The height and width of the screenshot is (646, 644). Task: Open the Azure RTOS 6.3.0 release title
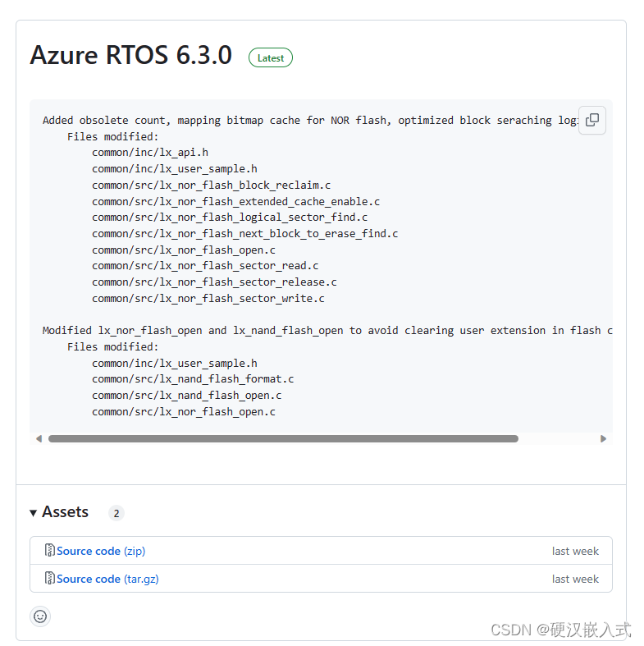click(131, 55)
